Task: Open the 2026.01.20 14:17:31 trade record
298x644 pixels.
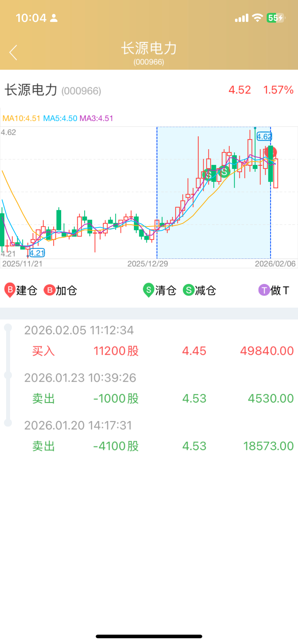Action: (x=149, y=436)
